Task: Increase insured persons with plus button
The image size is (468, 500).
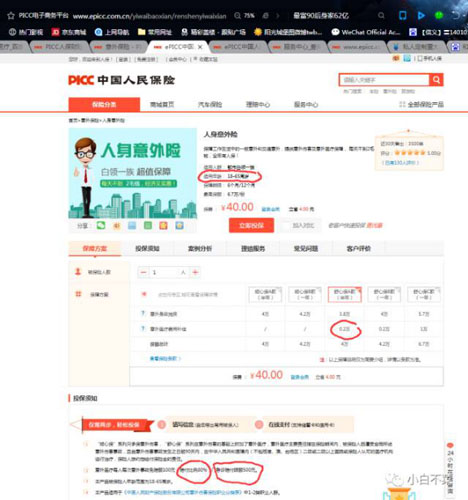Action: pyautogui.click(x=195, y=272)
